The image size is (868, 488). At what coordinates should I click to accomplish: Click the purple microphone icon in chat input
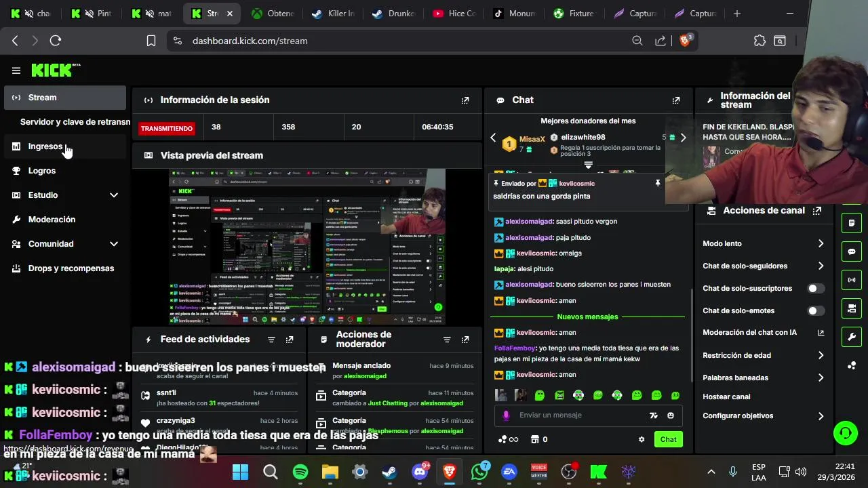click(506, 415)
